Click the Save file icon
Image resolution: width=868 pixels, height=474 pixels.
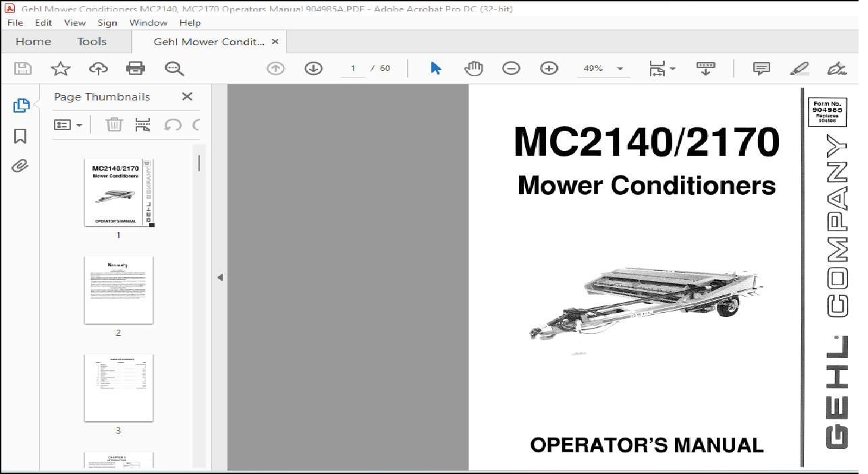[23, 68]
